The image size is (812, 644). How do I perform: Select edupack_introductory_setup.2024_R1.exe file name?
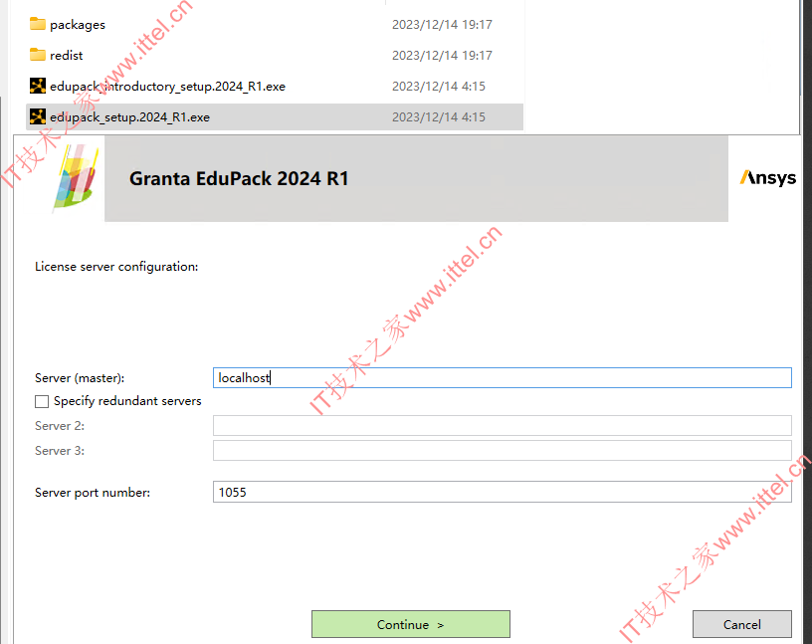point(168,86)
